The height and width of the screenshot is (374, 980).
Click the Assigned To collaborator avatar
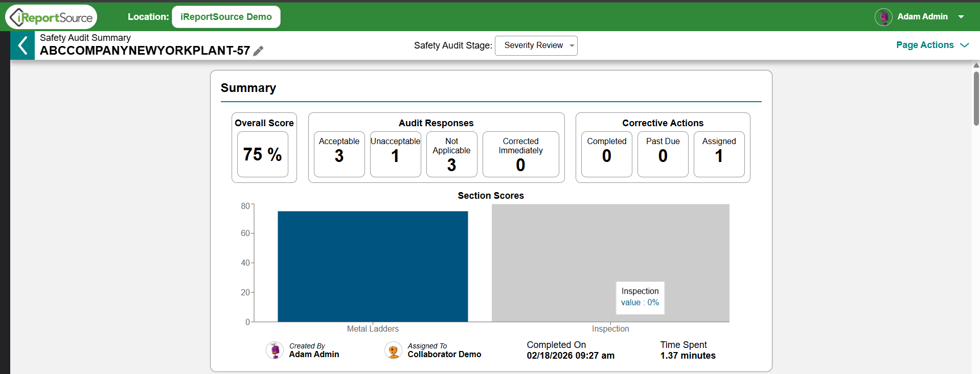click(x=393, y=350)
